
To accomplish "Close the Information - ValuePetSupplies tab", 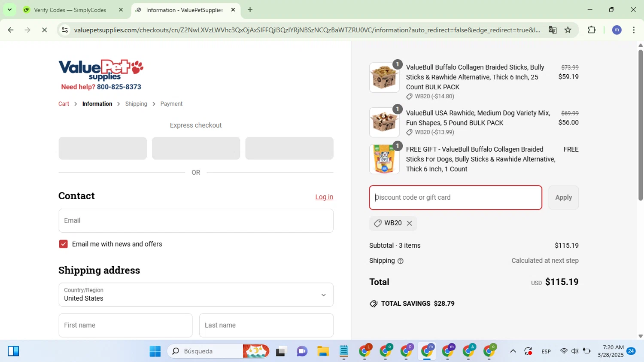I will coord(233,10).
